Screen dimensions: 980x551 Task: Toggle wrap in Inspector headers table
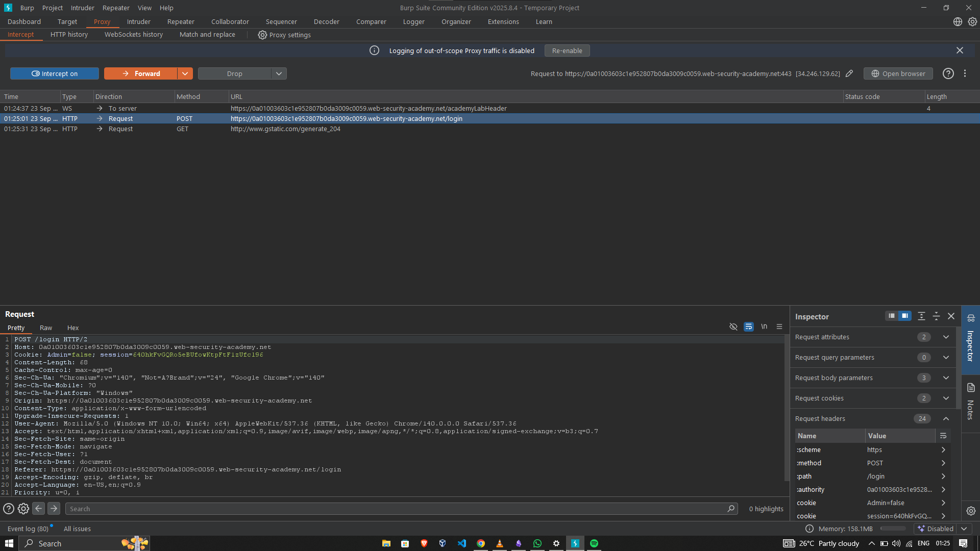tap(943, 436)
